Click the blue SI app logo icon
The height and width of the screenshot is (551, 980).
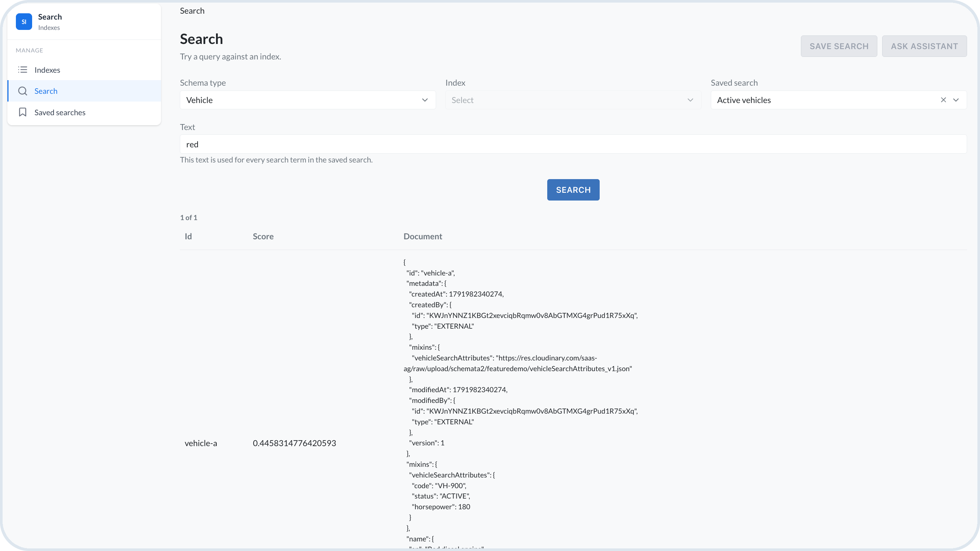point(24,22)
